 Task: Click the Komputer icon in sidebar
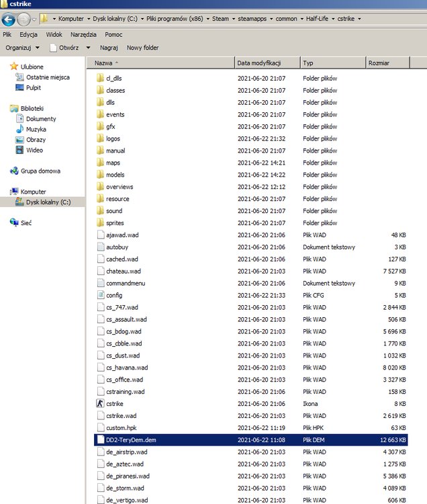[x=14, y=192]
